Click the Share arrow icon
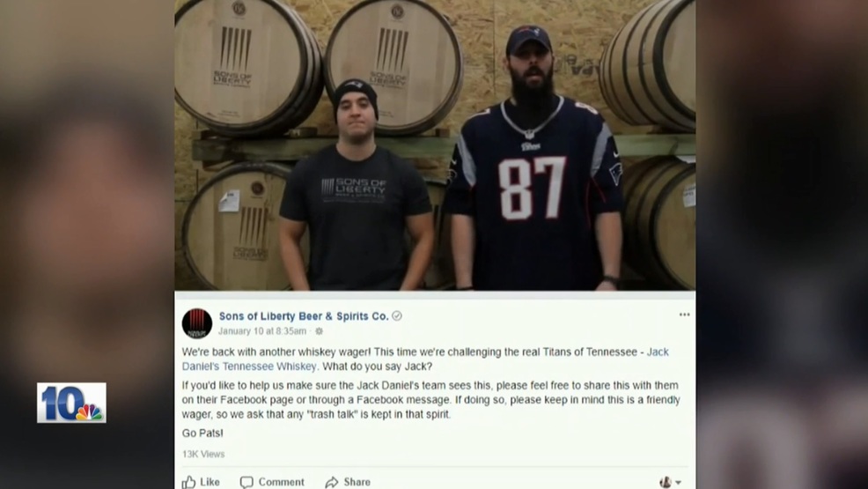868x489 pixels. (332, 482)
